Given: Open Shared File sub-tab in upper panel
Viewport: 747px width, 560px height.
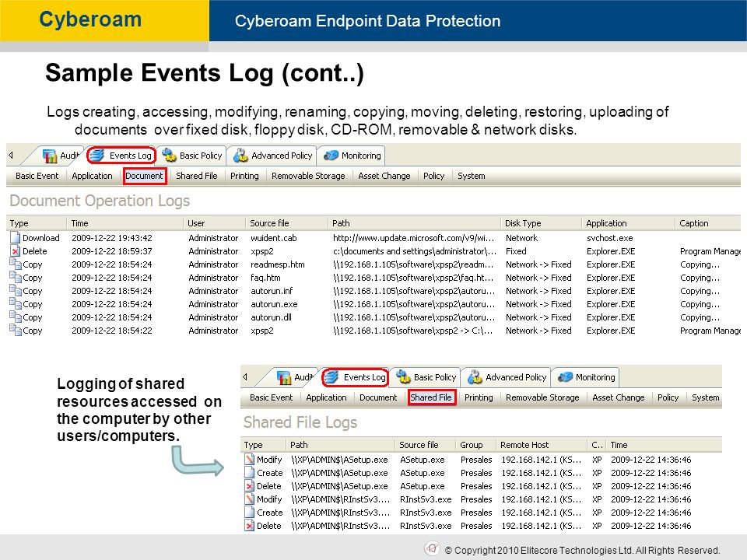Looking at the screenshot, I should pos(197,176).
